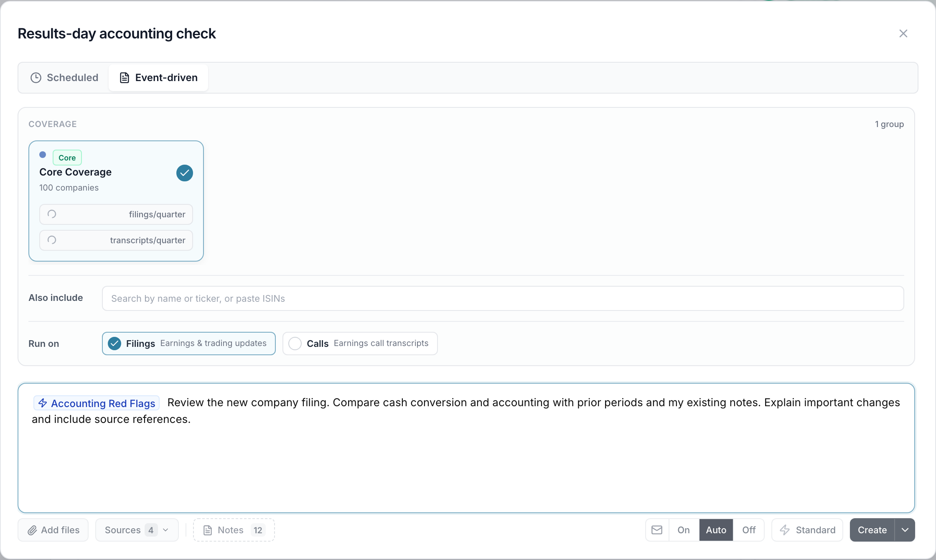
Task: Toggle the Filings run-on option
Action: (189, 344)
